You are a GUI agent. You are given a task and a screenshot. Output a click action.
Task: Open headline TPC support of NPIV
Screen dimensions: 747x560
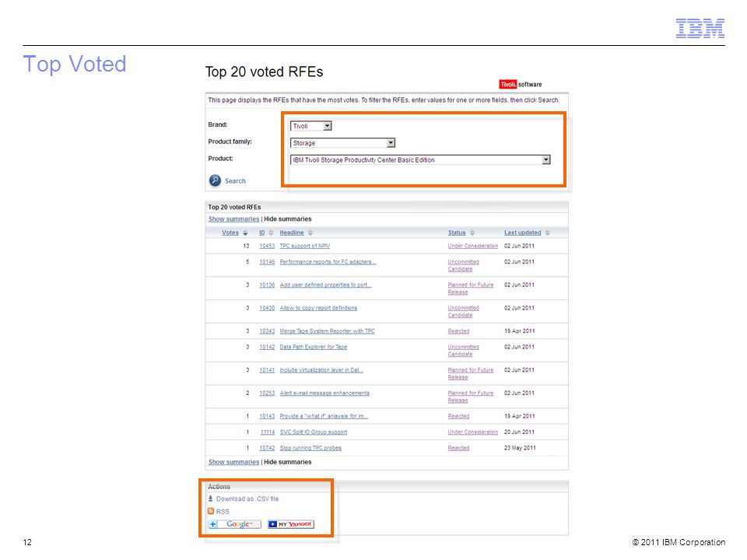(305, 247)
